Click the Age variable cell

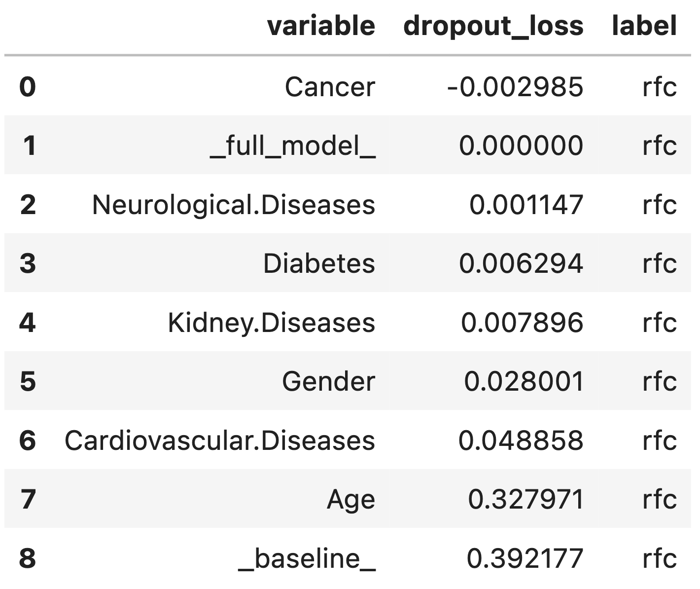tap(350, 499)
